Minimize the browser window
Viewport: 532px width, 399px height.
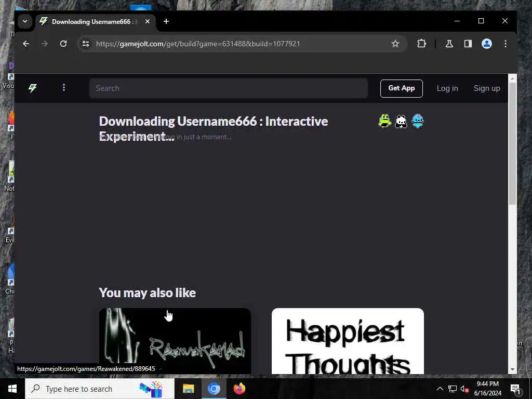click(457, 21)
